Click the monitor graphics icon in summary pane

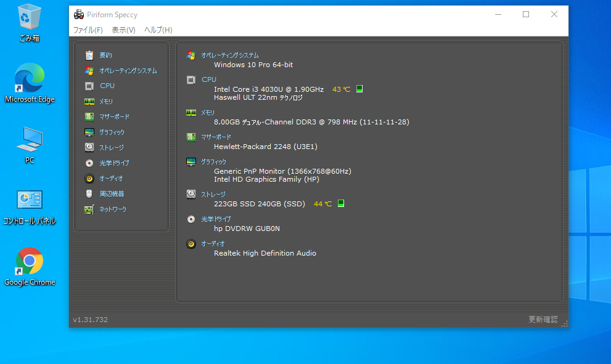(191, 161)
